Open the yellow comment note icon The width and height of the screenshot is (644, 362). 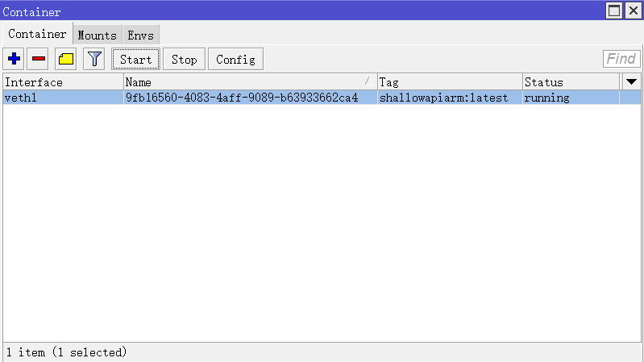[66, 59]
